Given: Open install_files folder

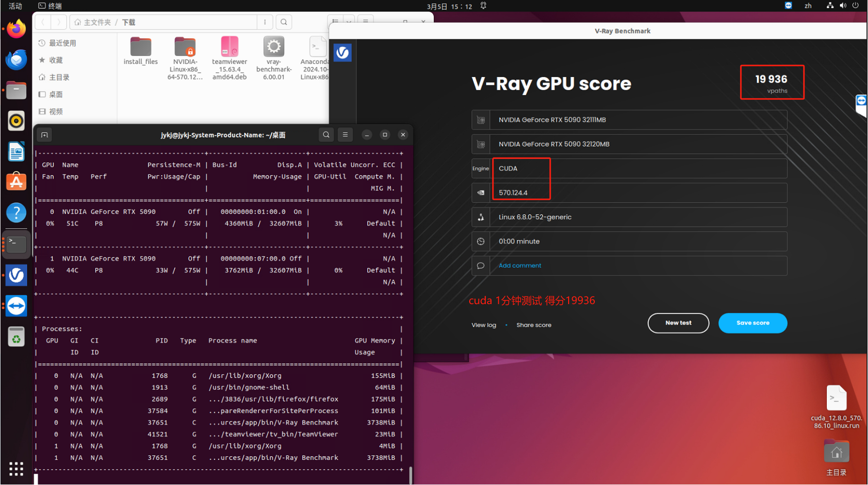Looking at the screenshot, I should click(141, 50).
